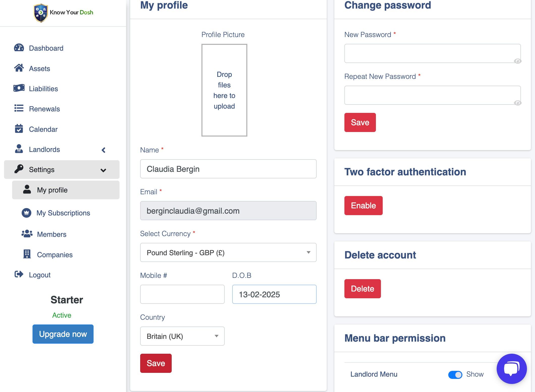Click the Know Your Dosh shield logo
This screenshot has height=392, width=535.
point(41,13)
